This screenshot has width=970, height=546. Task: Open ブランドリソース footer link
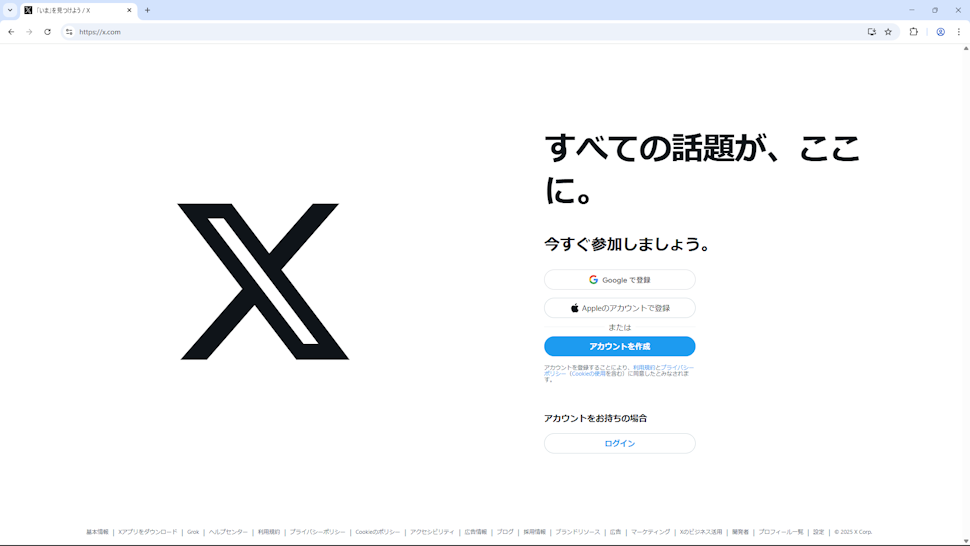[x=578, y=532]
